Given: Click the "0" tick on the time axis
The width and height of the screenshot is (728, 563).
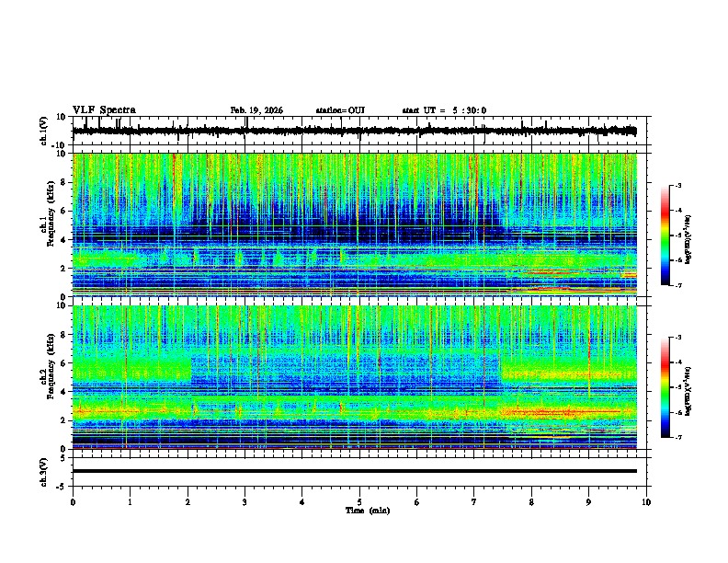Looking at the screenshot, I should 73,502.
